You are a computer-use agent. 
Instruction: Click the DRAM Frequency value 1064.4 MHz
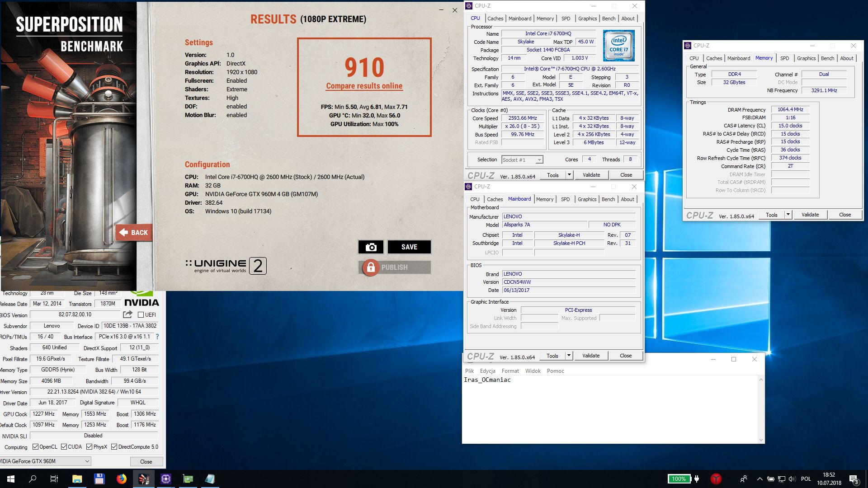pos(790,109)
